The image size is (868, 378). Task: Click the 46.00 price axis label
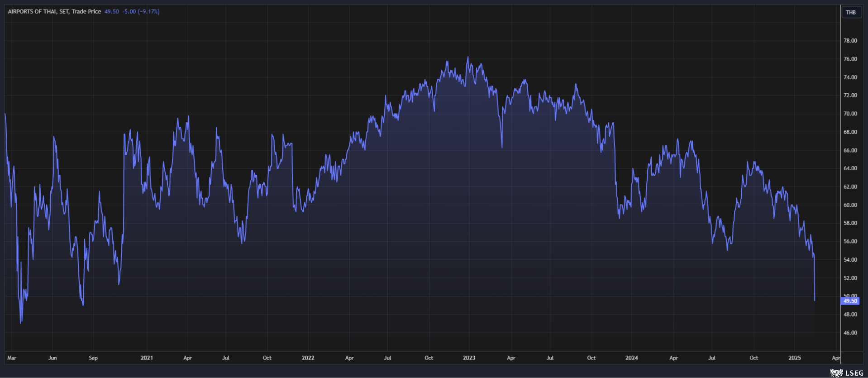pos(850,333)
